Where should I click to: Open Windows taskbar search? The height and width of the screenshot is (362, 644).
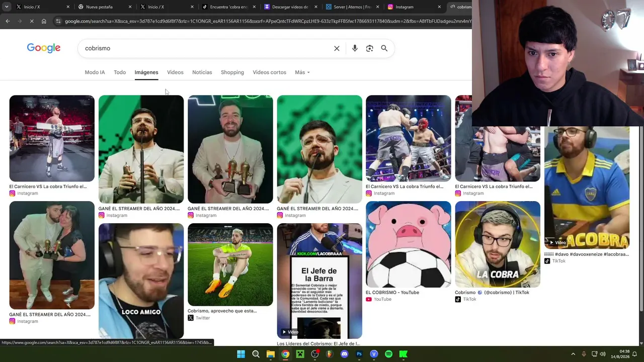pos(256,354)
